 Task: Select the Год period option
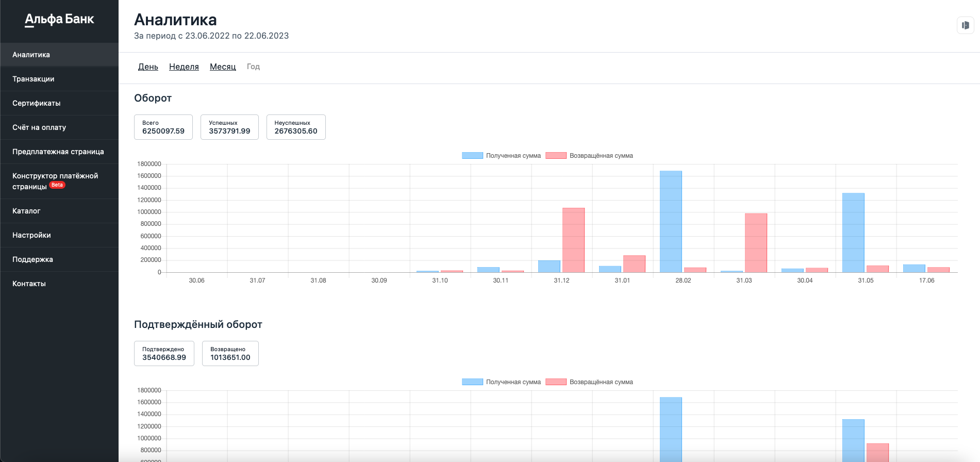tap(253, 67)
